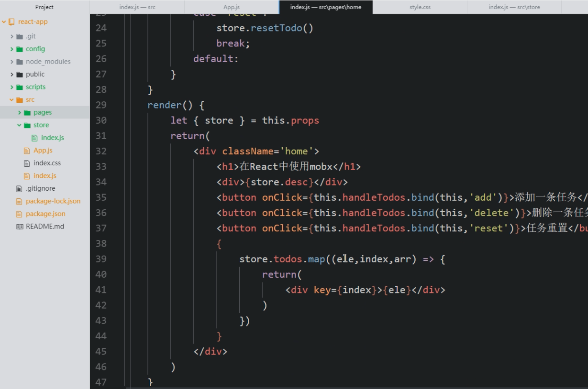Expand the scripts folder chevron
The width and height of the screenshot is (588, 389).
(x=12, y=87)
